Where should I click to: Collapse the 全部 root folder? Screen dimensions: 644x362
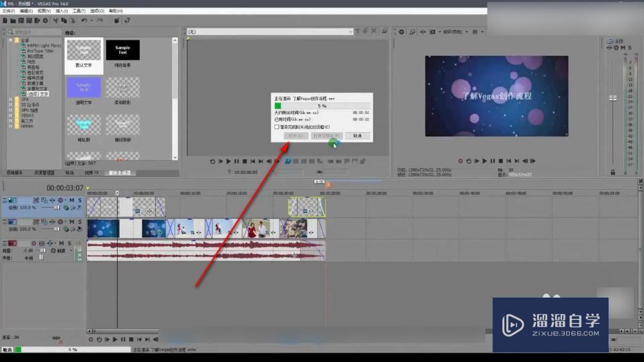point(11,41)
